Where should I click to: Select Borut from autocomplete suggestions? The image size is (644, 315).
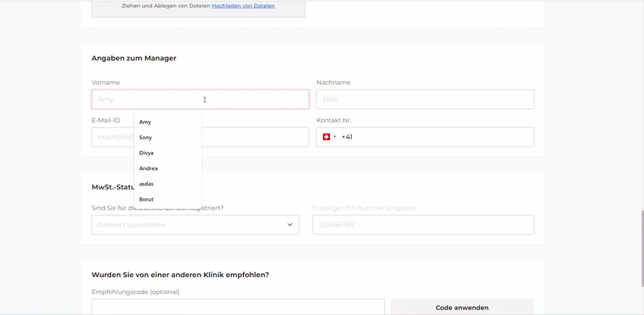[x=167, y=199]
